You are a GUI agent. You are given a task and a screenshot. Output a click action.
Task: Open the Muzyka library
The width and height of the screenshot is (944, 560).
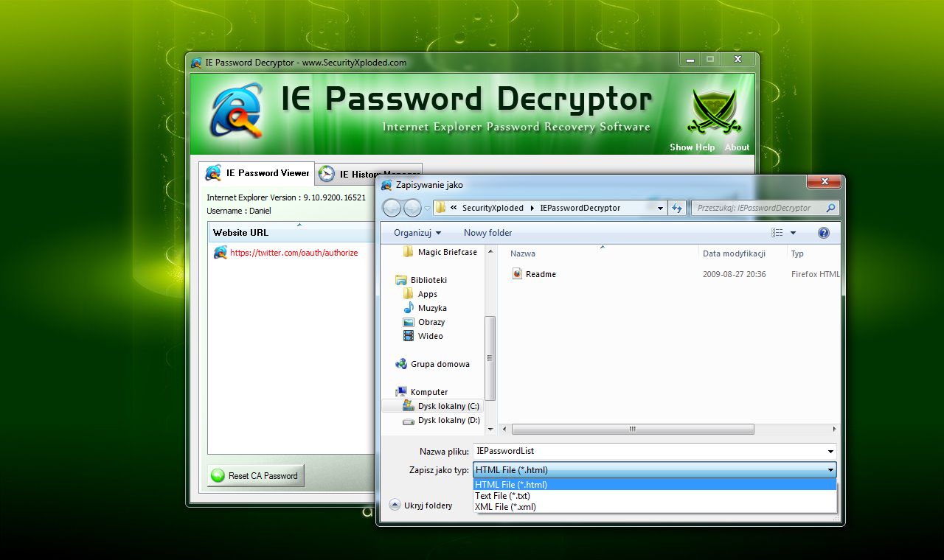click(x=425, y=308)
